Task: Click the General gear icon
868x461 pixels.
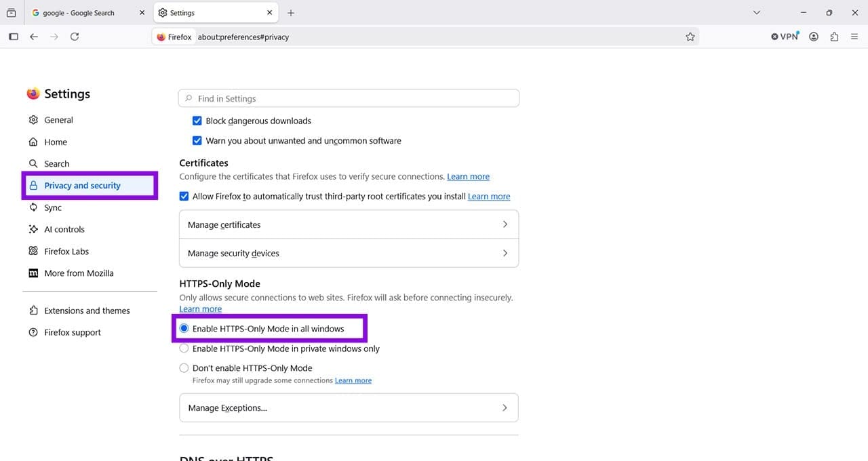Action: 33,120
